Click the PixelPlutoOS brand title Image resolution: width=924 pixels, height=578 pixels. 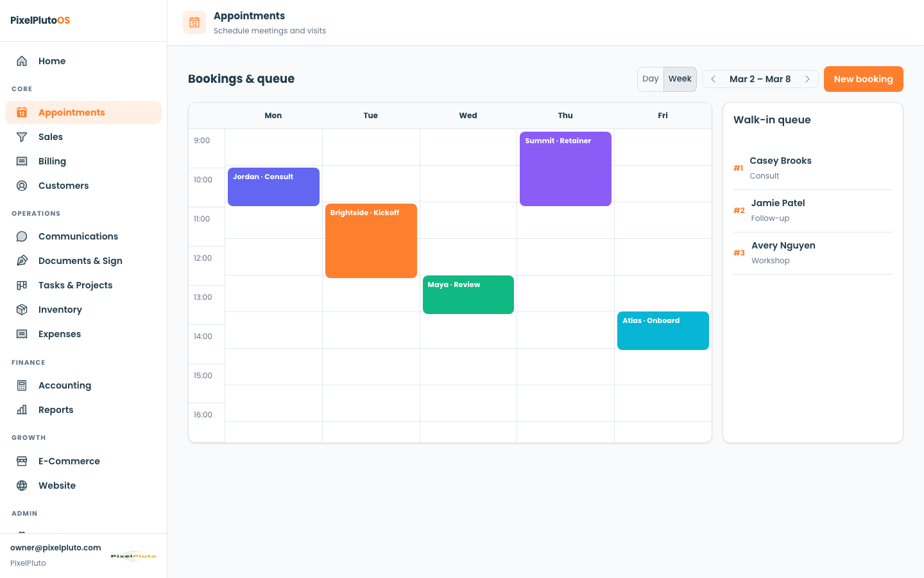40,20
